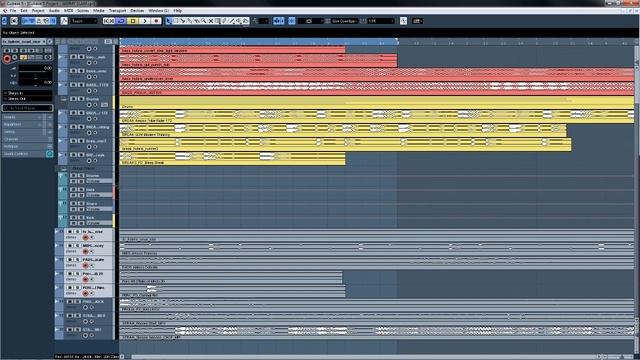Select the Split scissors tool
This screenshot has height=360, width=640.
coord(183,21)
